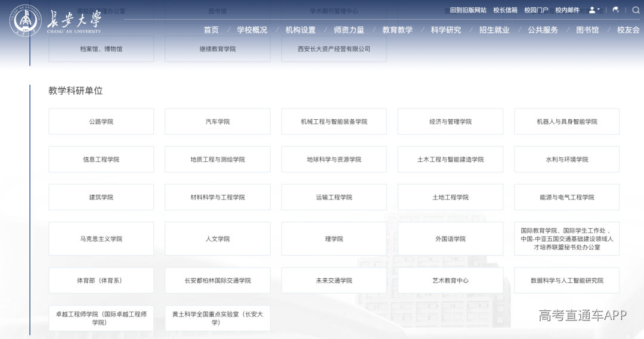The width and height of the screenshot is (644, 339).
Task: Open the user account icon
Action: tap(592, 10)
